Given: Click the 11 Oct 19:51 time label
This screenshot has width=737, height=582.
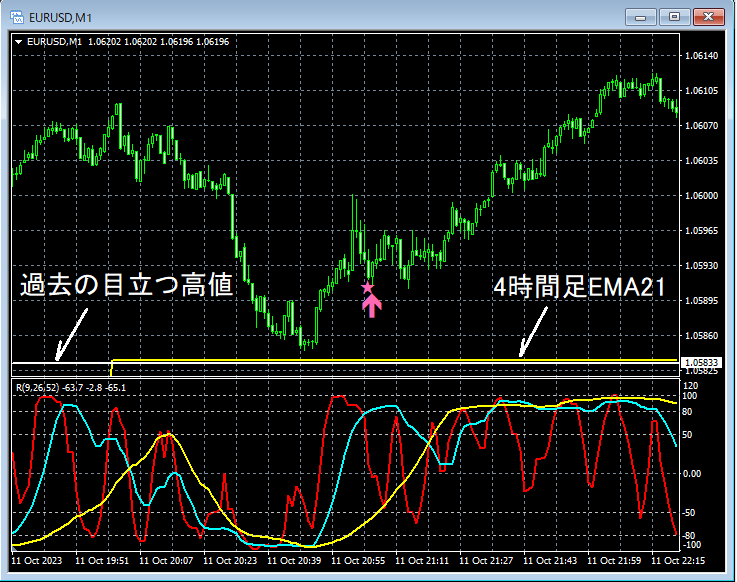Looking at the screenshot, I should pos(102,561).
